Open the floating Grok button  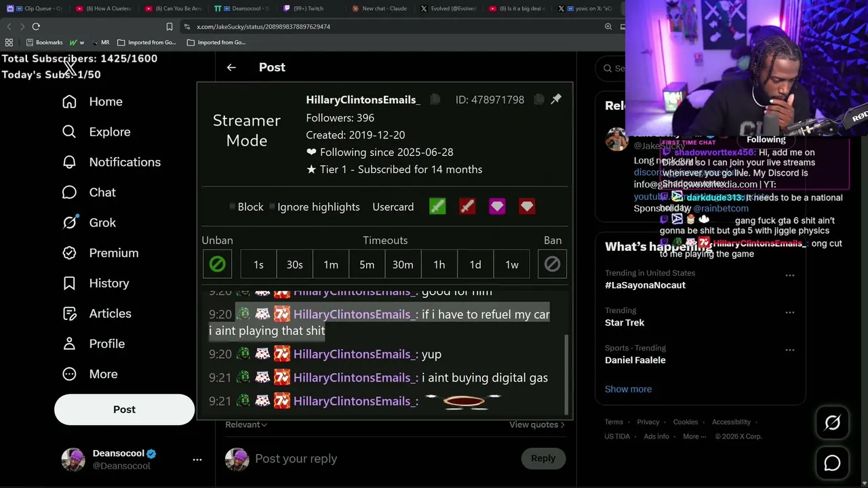pyautogui.click(x=832, y=423)
